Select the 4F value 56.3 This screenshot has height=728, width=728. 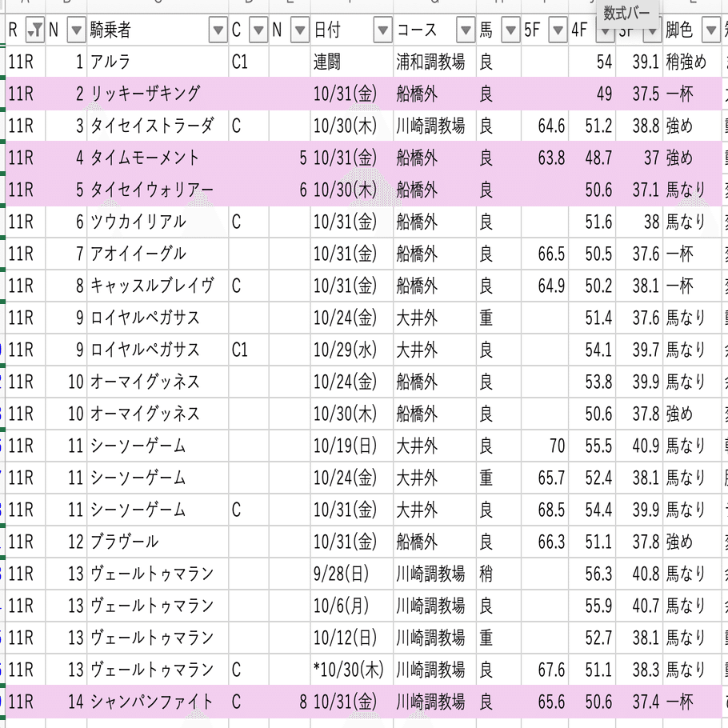(592, 574)
